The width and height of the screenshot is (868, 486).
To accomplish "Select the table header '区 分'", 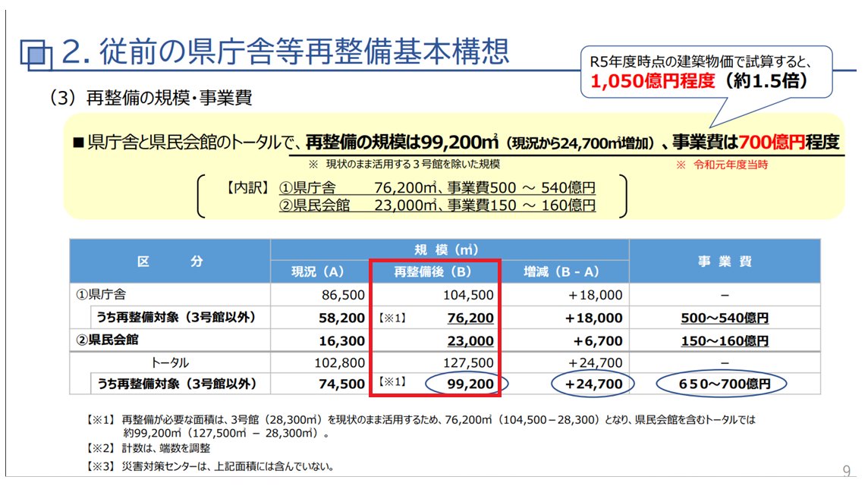I will (170, 262).
